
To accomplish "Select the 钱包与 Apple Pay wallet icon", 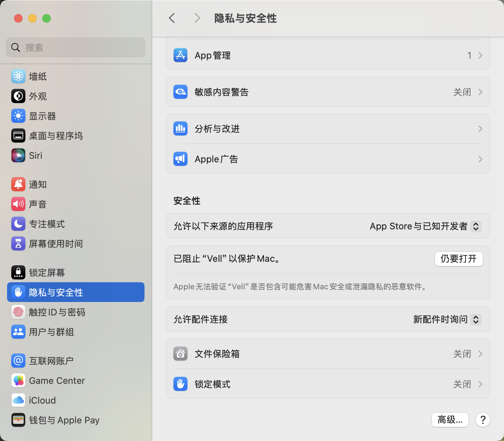I will [x=18, y=420].
